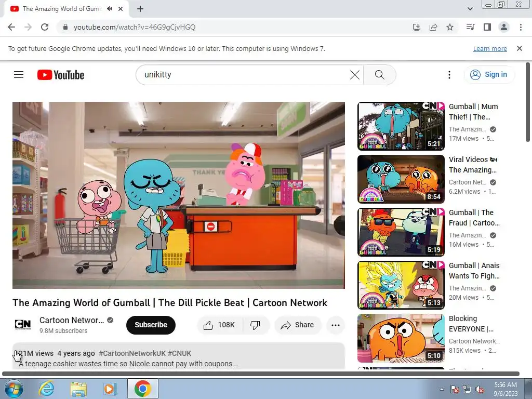Go back in Chrome
532x399 pixels.
[x=11, y=27]
